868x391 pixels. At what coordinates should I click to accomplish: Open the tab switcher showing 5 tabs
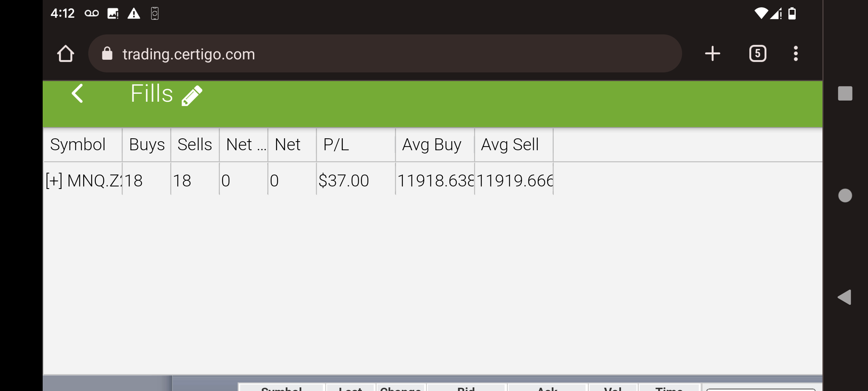tap(758, 54)
